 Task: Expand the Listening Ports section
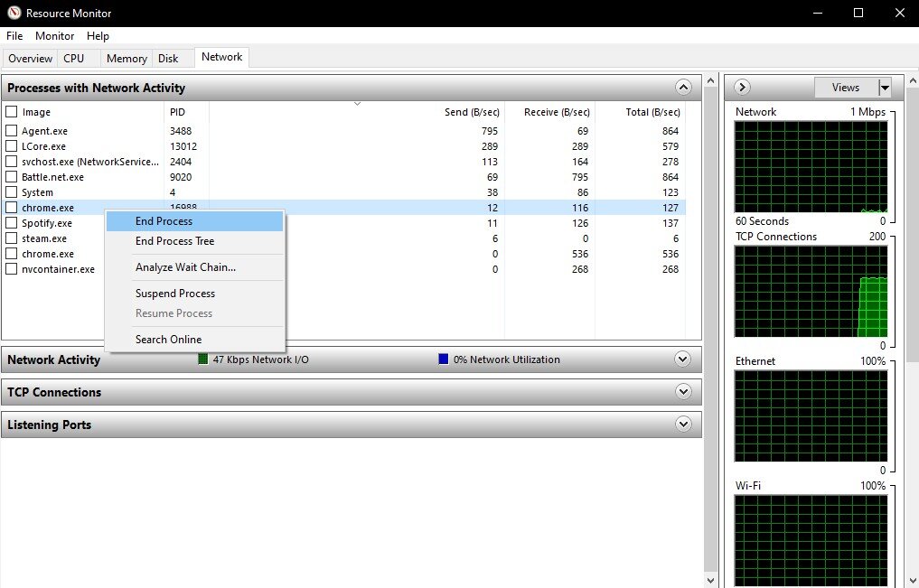click(683, 425)
